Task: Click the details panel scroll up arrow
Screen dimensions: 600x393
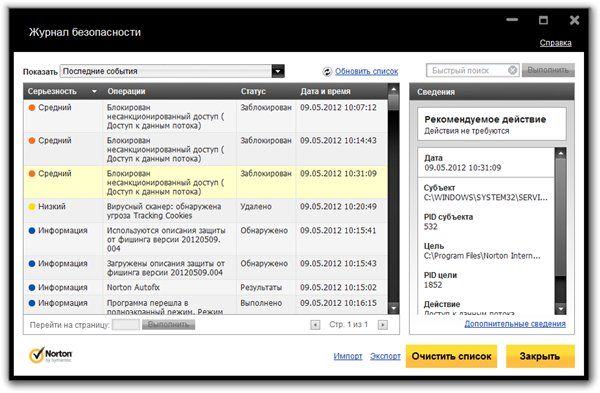Action: point(561,153)
